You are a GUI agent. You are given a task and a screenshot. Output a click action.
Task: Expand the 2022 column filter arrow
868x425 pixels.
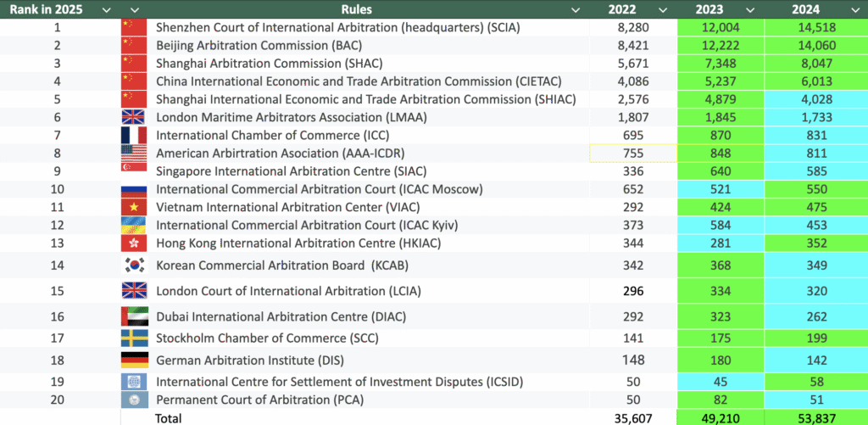pyautogui.click(x=665, y=9)
